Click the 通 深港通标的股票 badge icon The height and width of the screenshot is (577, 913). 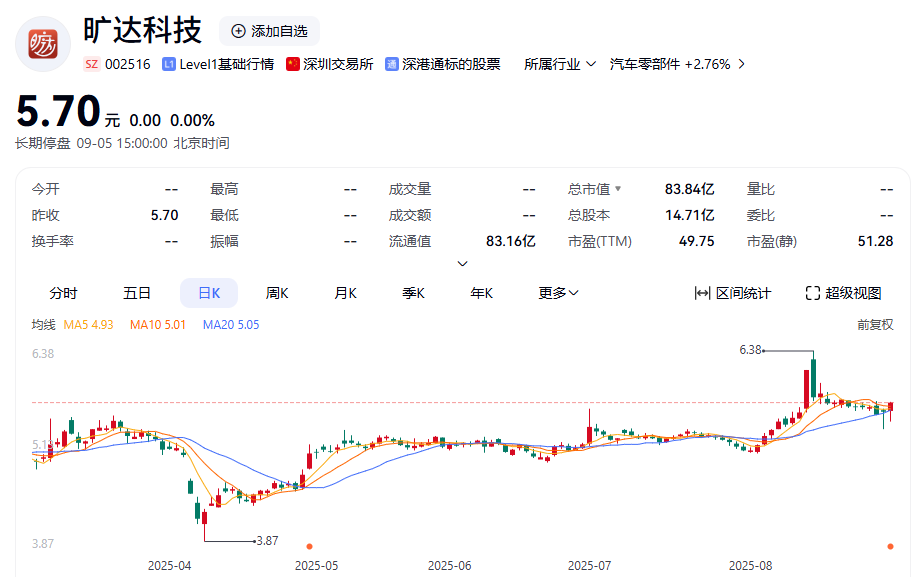(392, 64)
